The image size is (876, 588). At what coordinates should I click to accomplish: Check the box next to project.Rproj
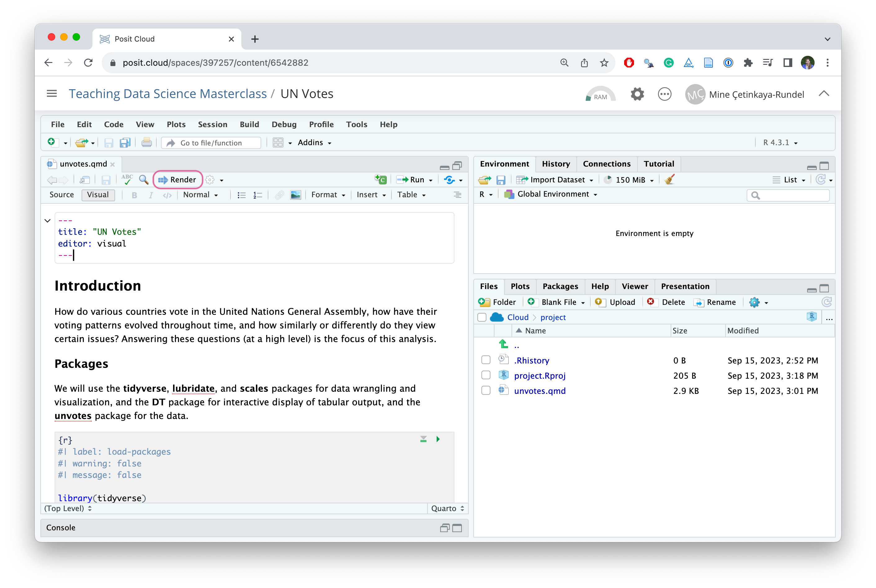(x=486, y=375)
